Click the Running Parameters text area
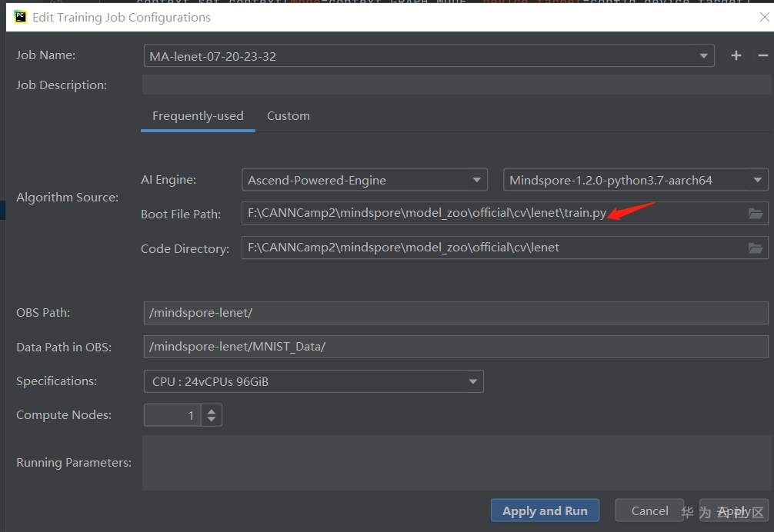The width and height of the screenshot is (774, 532). pos(456,463)
